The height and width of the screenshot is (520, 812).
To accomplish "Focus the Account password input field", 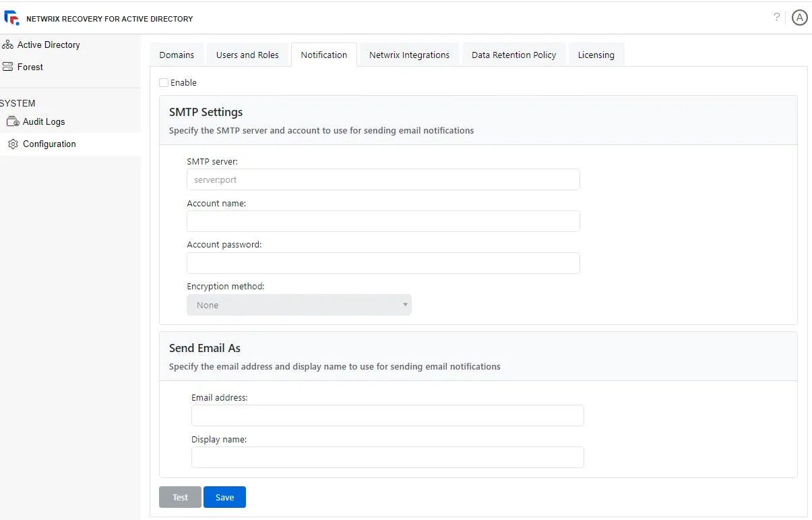I will (383, 263).
